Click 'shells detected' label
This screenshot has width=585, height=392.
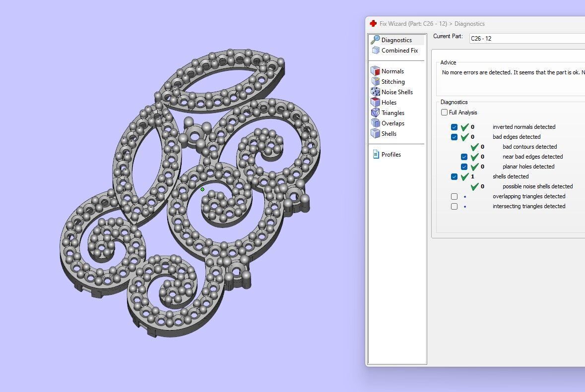pos(511,176)
